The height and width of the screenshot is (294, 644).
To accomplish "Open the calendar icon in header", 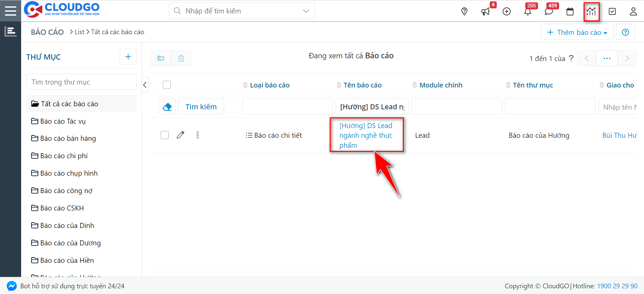I will click(x=570, y=12).
